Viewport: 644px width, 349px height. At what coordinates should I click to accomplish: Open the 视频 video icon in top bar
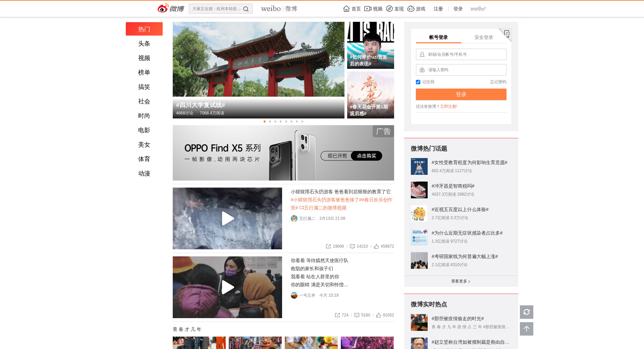pyautogui.click(x=368, y=9)
